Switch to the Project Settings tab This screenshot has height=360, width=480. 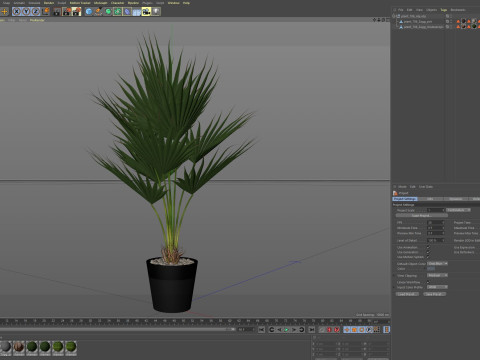pos(405,199)
